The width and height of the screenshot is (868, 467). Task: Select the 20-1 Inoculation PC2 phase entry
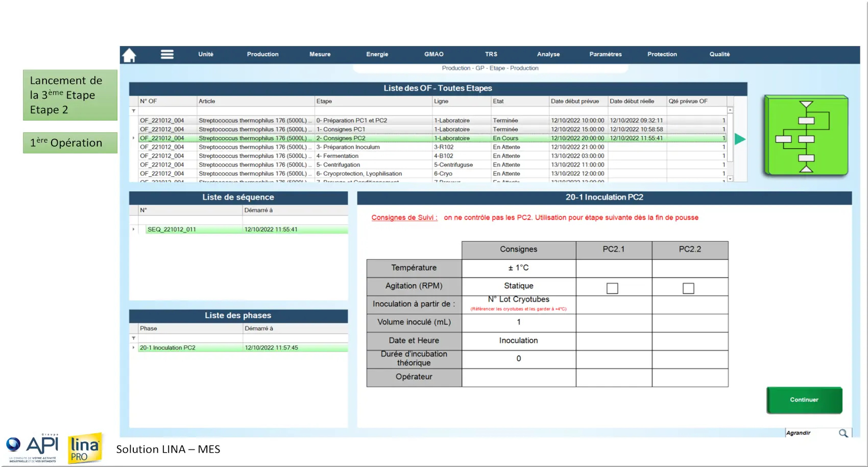pos(243,347)
